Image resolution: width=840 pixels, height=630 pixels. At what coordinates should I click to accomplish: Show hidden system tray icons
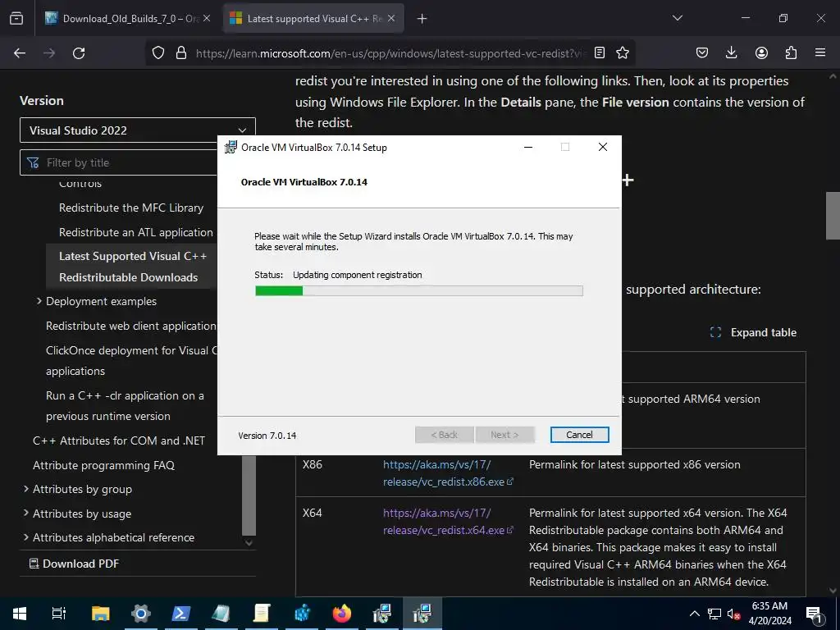coord(694,614)
